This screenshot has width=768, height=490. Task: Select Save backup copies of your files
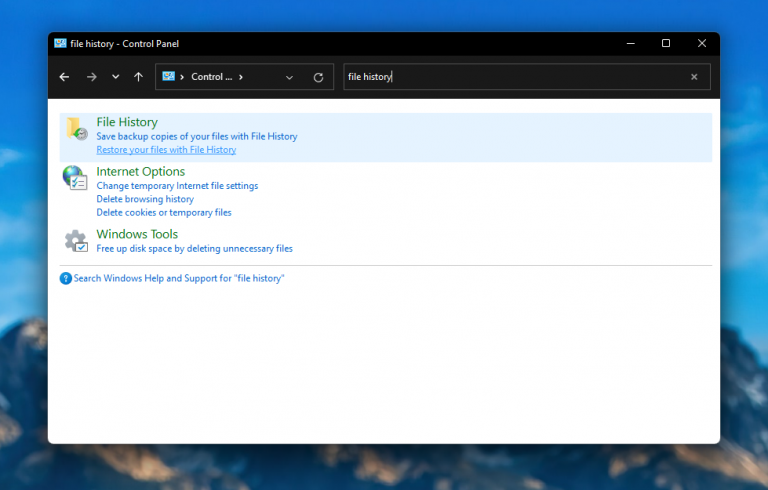pyautogui.click(x=197, y=137)
